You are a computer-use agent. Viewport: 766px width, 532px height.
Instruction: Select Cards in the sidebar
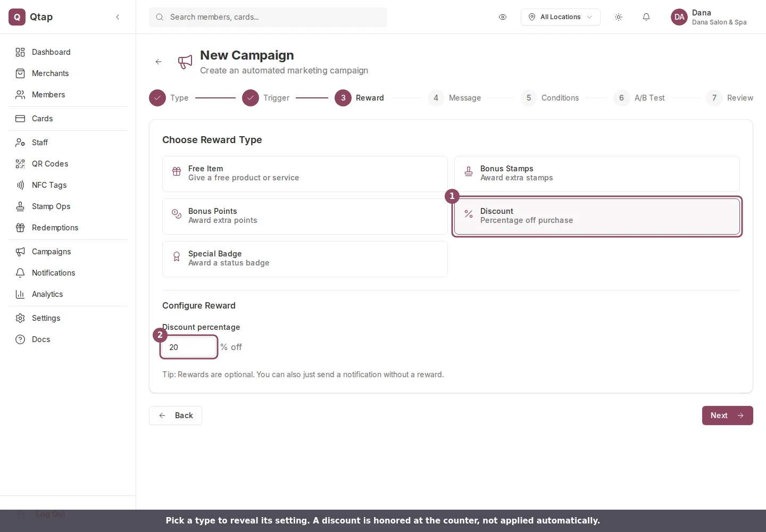point(68,119)
